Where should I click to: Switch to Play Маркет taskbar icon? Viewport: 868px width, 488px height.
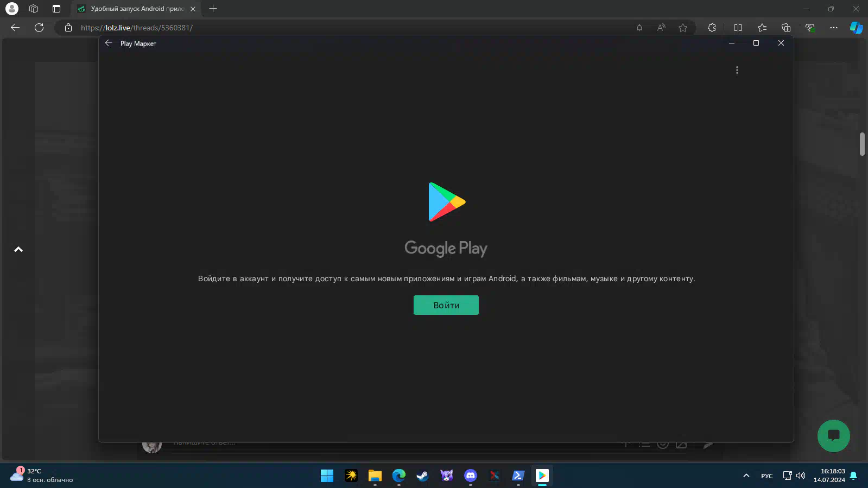pos(542,476)
